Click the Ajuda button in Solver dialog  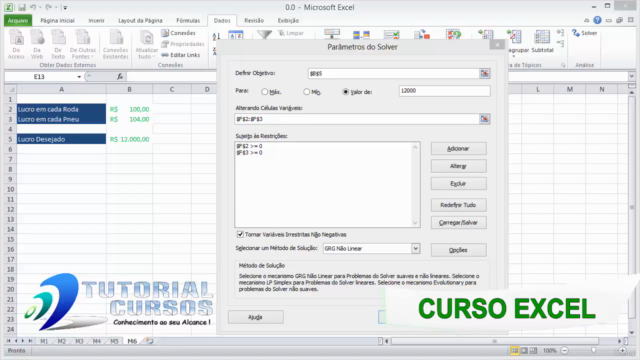[x=256, y=317]
